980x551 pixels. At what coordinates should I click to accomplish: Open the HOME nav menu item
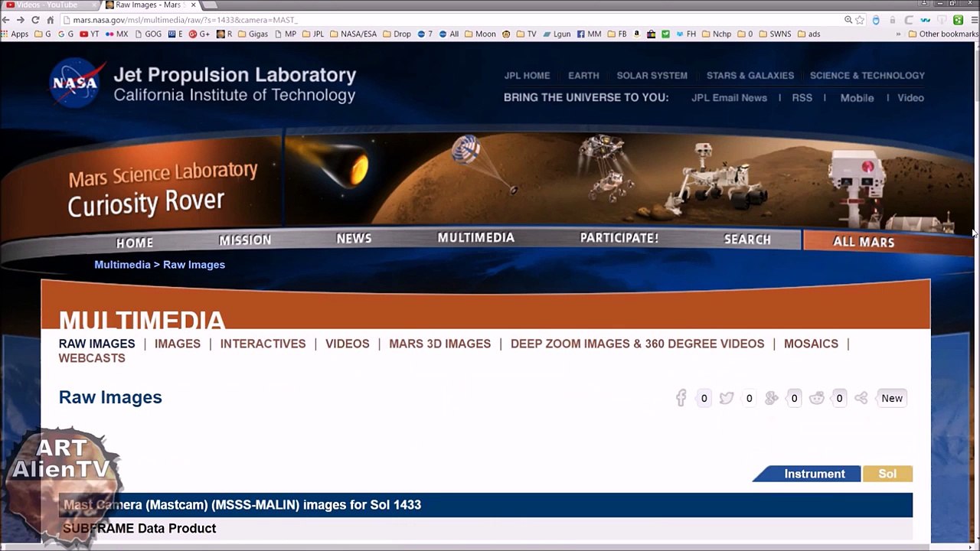[135, 243]
